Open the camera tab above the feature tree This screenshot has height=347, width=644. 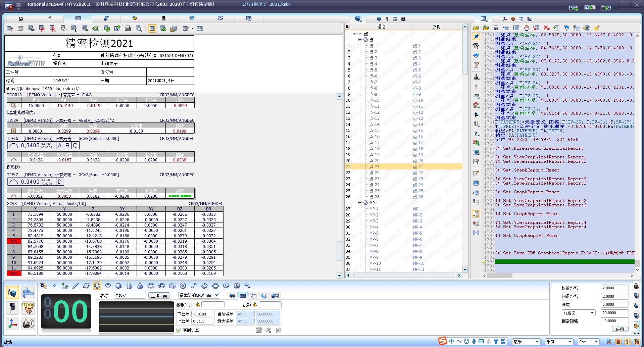(x=403, y=19)
